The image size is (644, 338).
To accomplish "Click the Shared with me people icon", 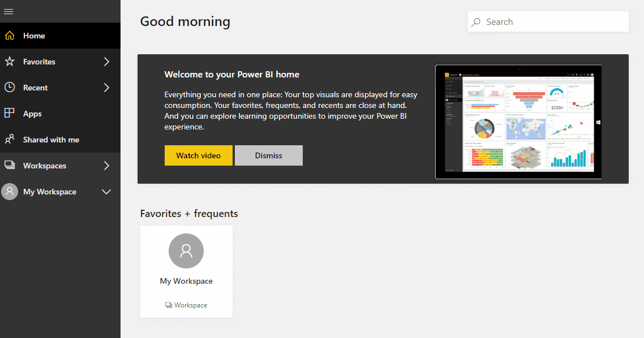I will point(10,140).
